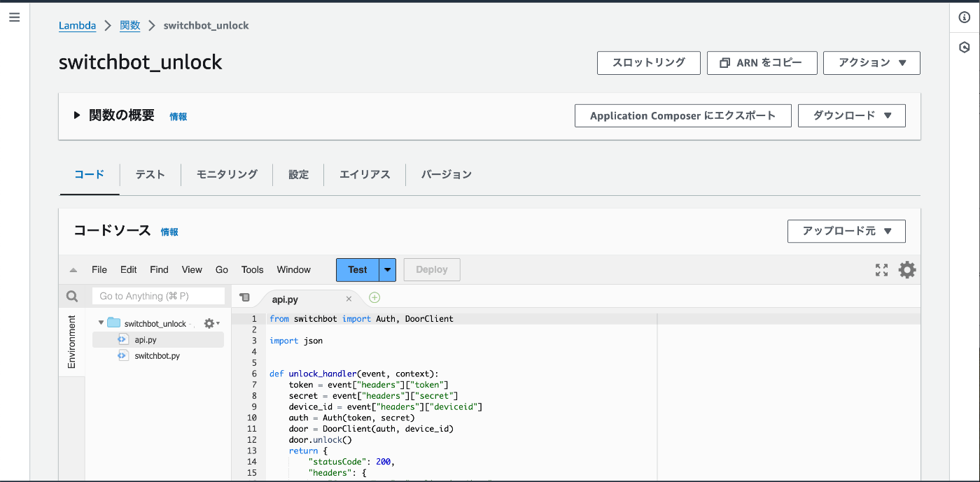Open the info panel icon
980x482 pixels.
coord(965,17)
